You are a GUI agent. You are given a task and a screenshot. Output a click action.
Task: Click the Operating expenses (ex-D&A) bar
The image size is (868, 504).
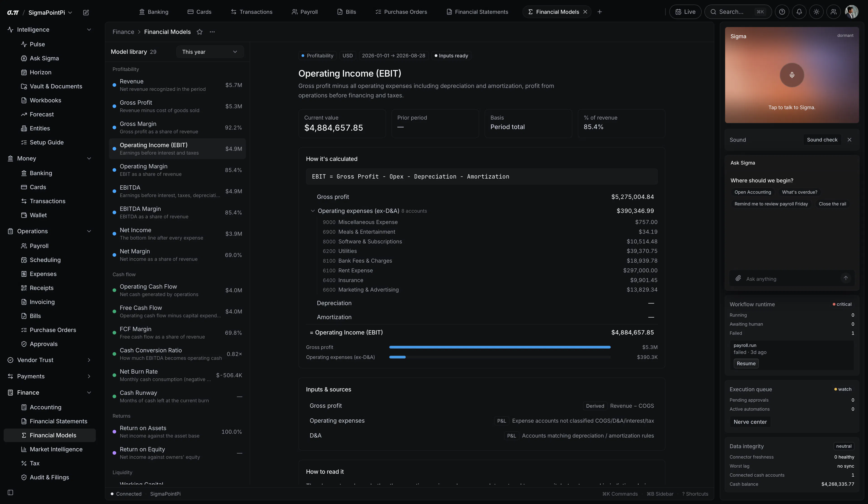(397, 357)
